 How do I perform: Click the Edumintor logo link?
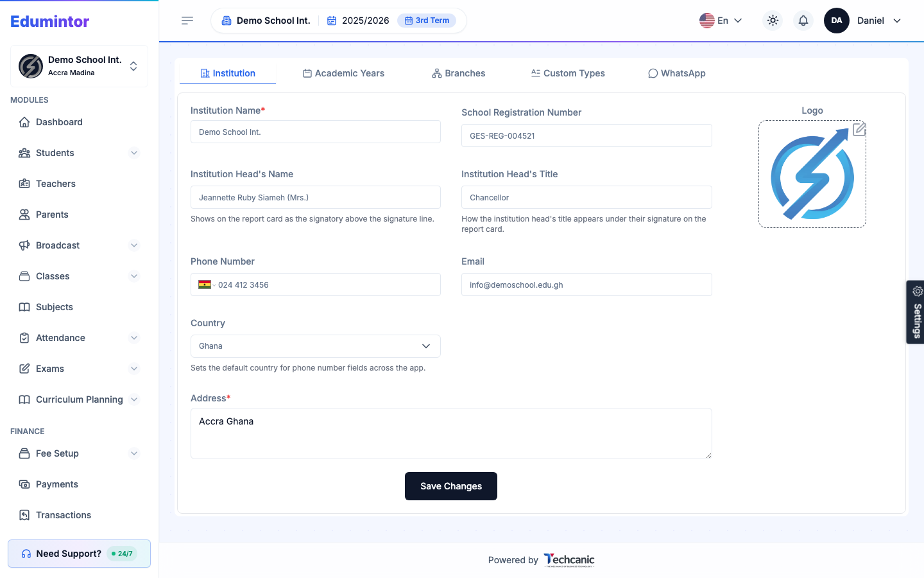tap(50, 21)
